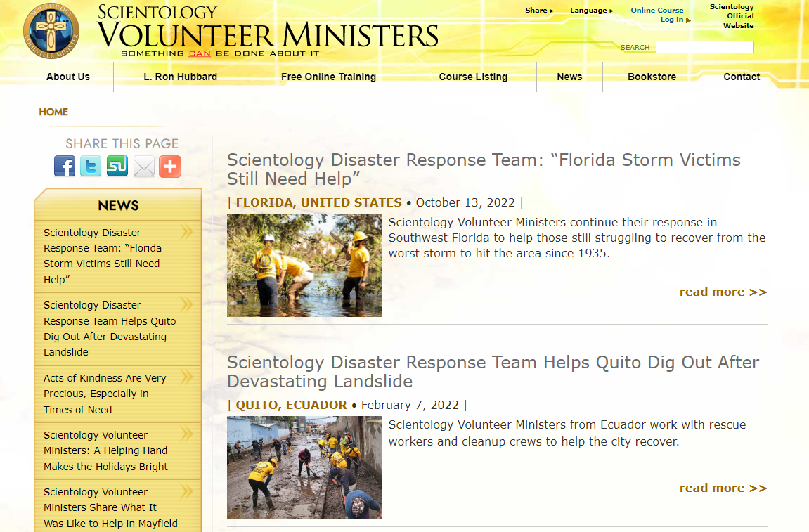Click arrow icon beside Mayfield sidebar item
809x532 pixels.
pos(187,491)
